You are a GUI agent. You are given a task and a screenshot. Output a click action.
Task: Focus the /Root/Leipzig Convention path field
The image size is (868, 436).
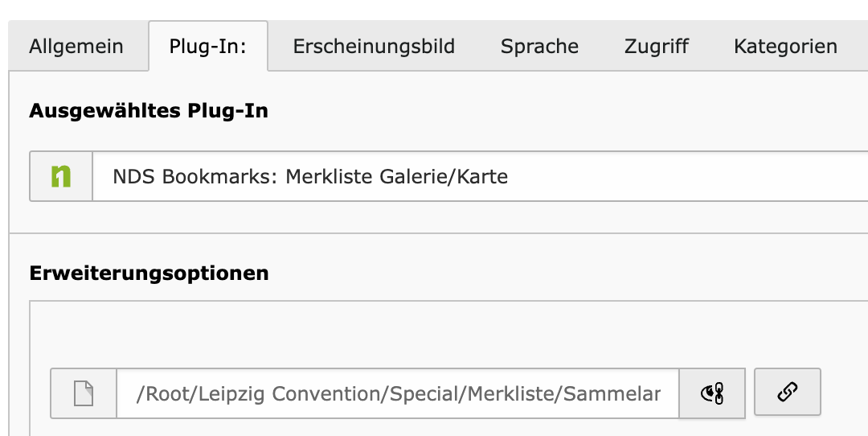point(398,393)
